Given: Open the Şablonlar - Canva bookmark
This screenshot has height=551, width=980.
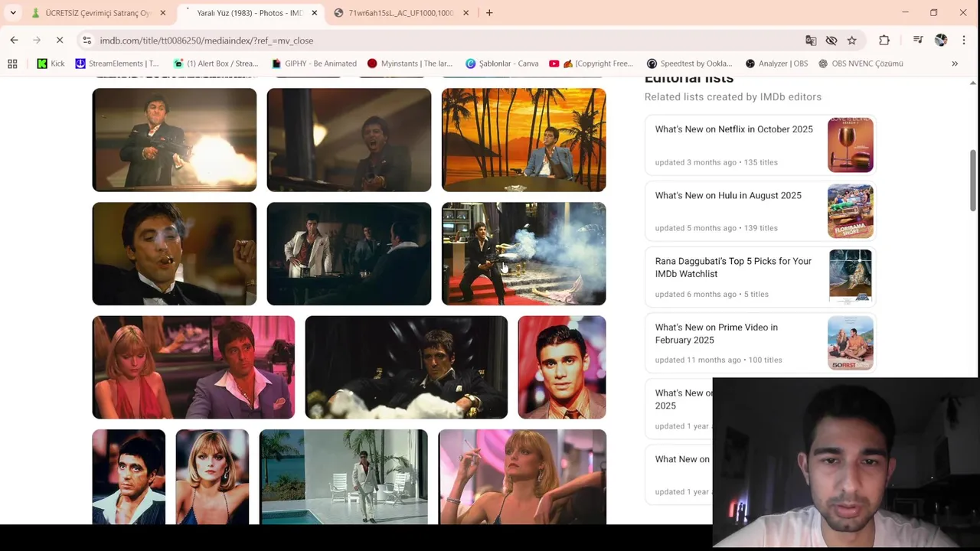Looking at the screenshot, I should pos(502,64).
